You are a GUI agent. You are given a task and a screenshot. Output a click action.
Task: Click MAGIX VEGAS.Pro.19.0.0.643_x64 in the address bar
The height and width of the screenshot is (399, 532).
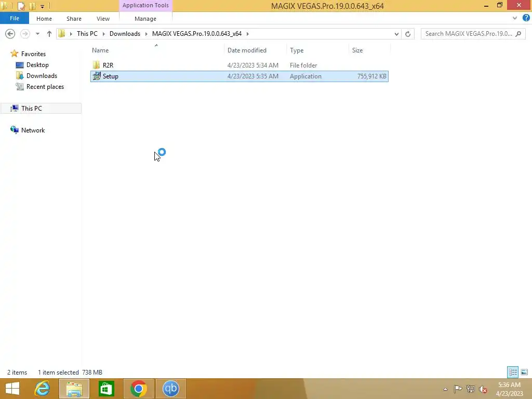pyautogui.click(x=197, y=34)
